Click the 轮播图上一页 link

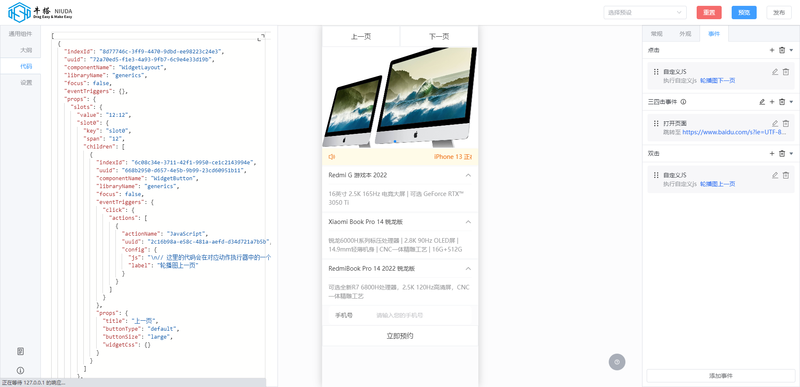point(717,183)
